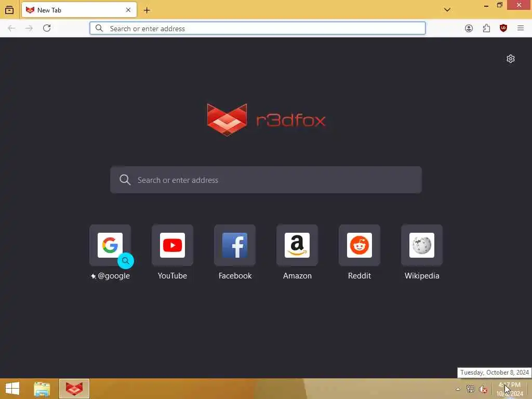Click the magnifier icon in address bar
532x399 pixels.
point(99,28)
